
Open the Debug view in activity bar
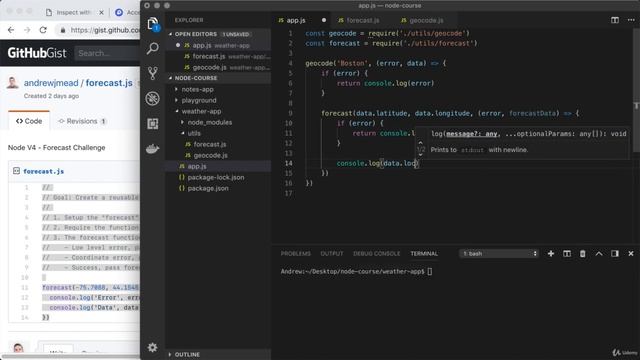pyautogui.click(x=153, y=98)
